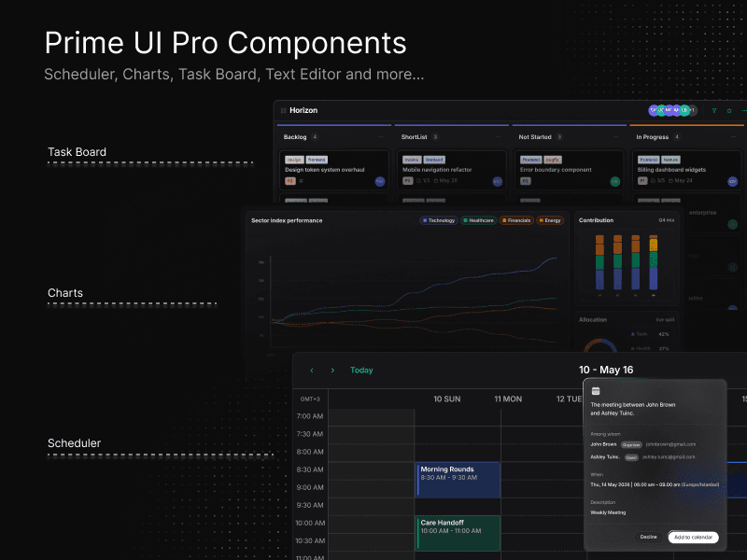Click assignee avatar on Billing dashboard widgets card

pos(733,181)
